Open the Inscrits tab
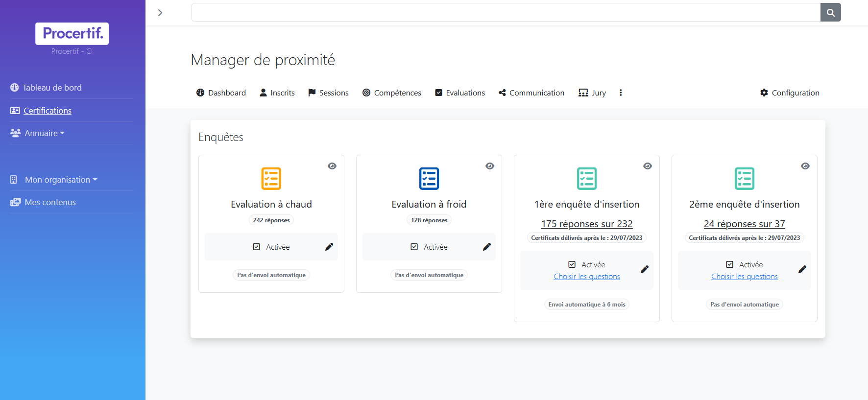Viewport: 868px width, 400px height. click(277, 93)
